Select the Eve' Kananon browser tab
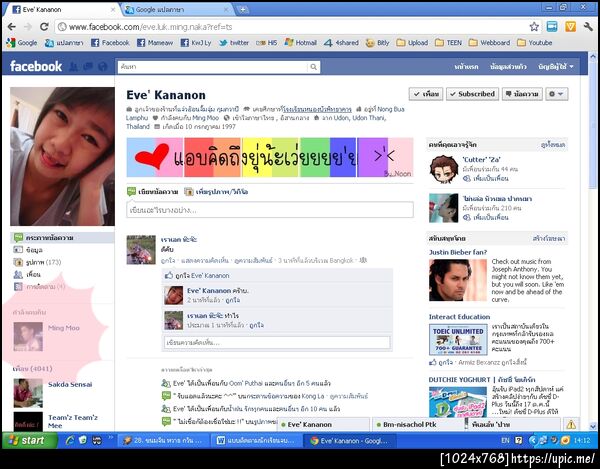600x469 pixels. coord(63,10)
